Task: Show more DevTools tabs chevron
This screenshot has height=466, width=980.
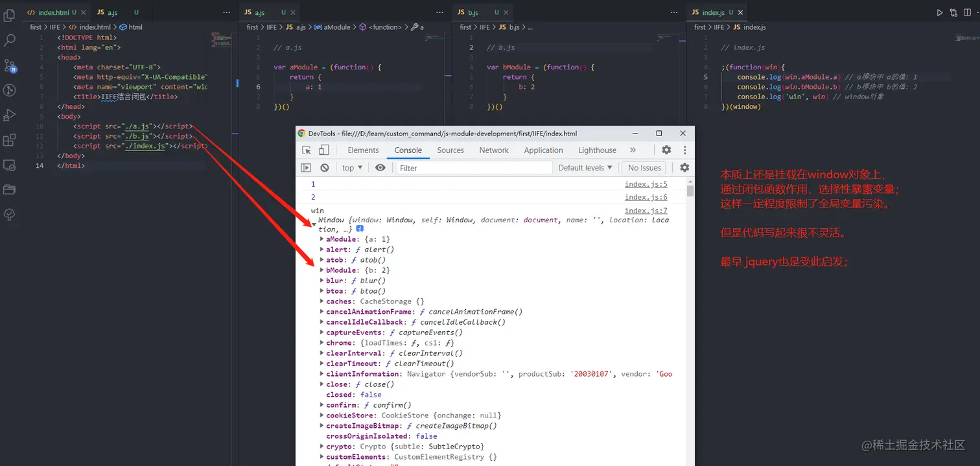Action: click(x=633, y=150)
